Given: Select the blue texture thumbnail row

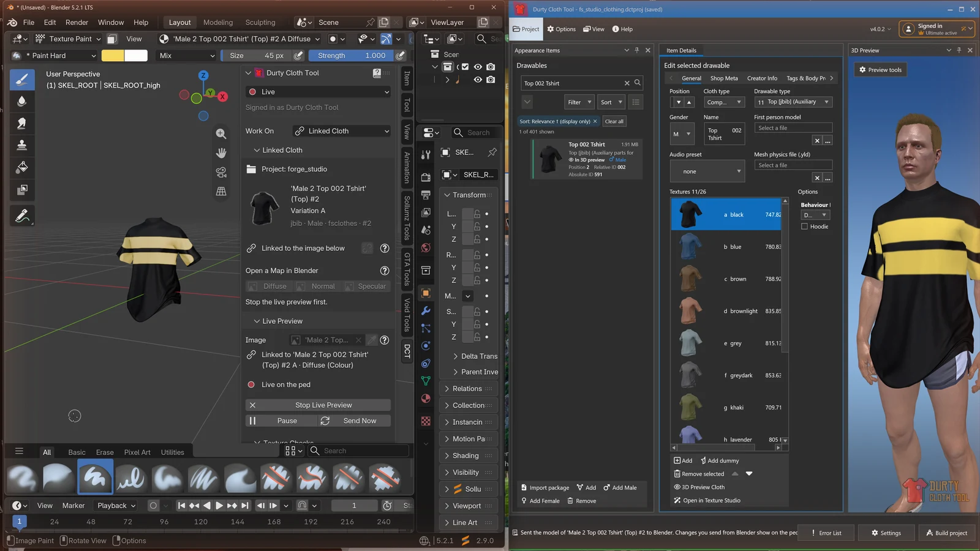Looking at the screenshot, I should [726, 247].
